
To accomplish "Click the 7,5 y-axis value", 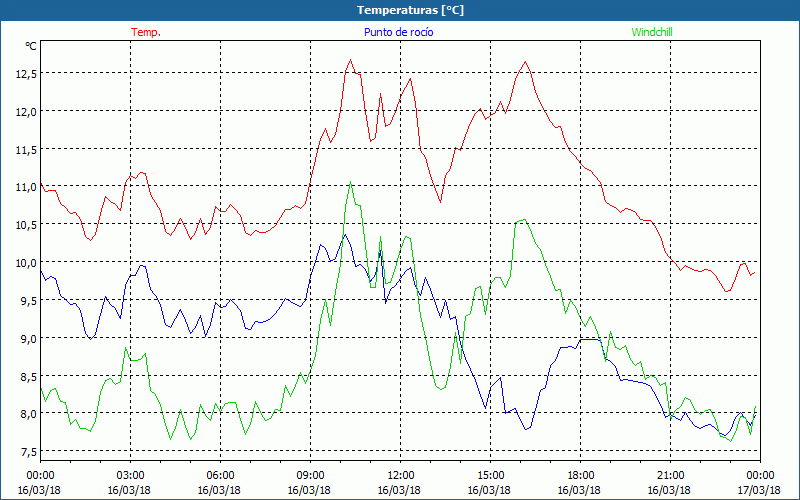I will coord(29,451).
